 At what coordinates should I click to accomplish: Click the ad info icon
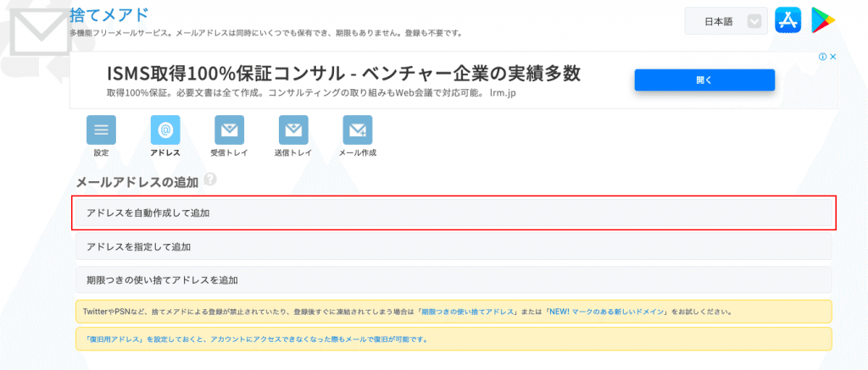coord(822,57)
